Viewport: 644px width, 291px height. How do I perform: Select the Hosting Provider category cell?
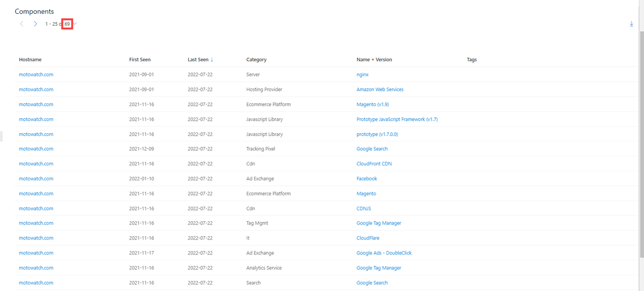point(264,90)
